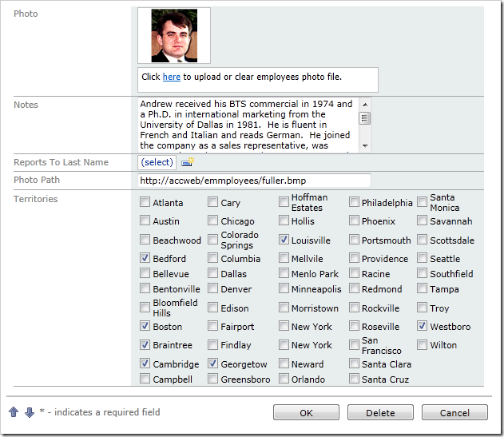Image resolution: width=504 pixels, height=437 pixels.
Task: Uncheck the Boston territory checkbox
Action: point(145,326)
